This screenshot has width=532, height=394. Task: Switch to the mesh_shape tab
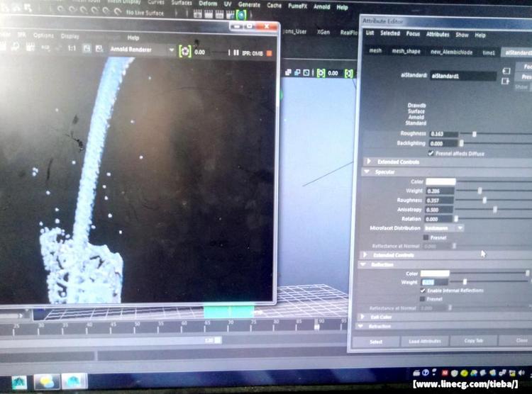point(406,51)
